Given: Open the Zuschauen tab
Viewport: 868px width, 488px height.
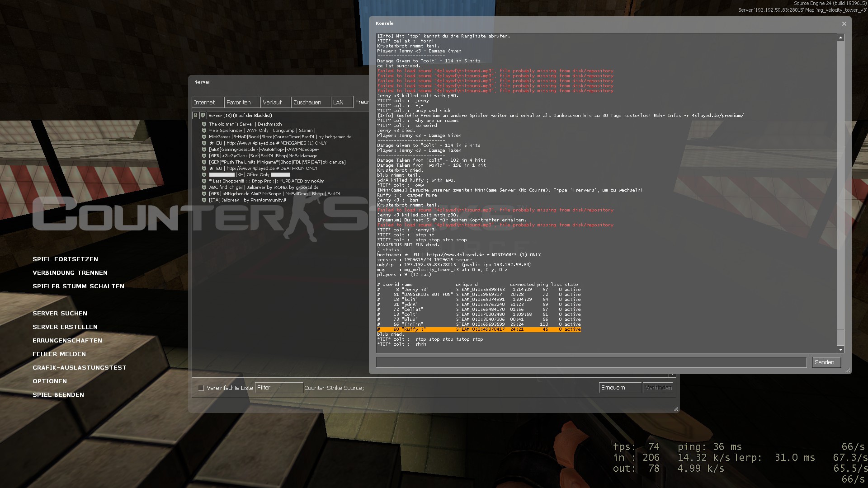Looking at the screenshot, I should coord(311,103).
